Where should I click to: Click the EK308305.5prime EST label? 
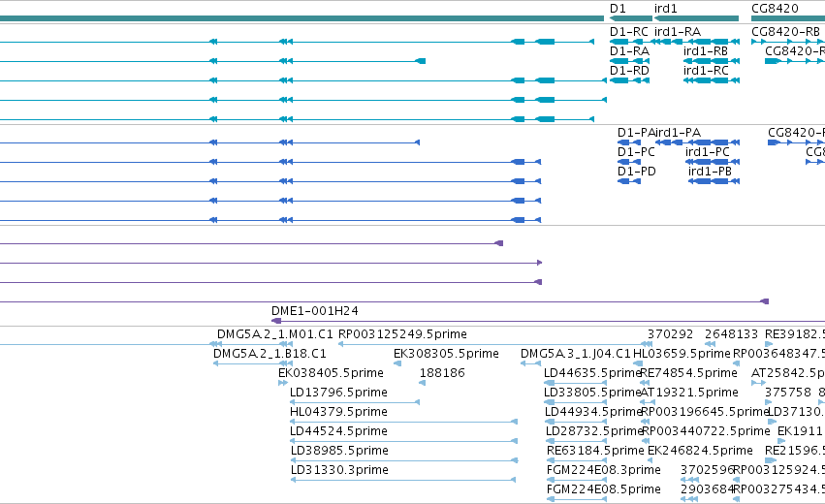tap(446, 354)
